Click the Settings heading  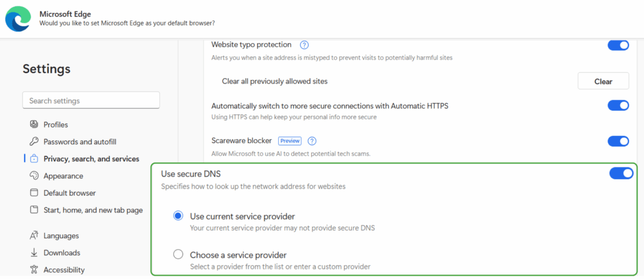click(47, 69)
